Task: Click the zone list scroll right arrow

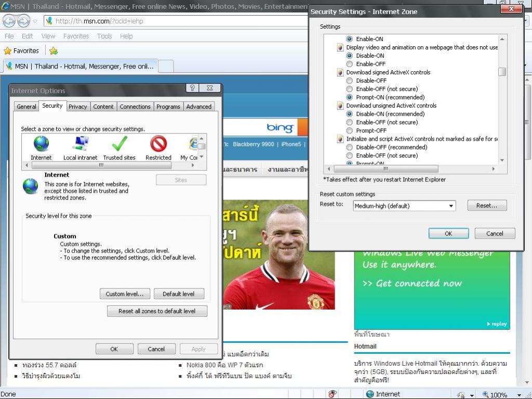Action: point(193,165)
